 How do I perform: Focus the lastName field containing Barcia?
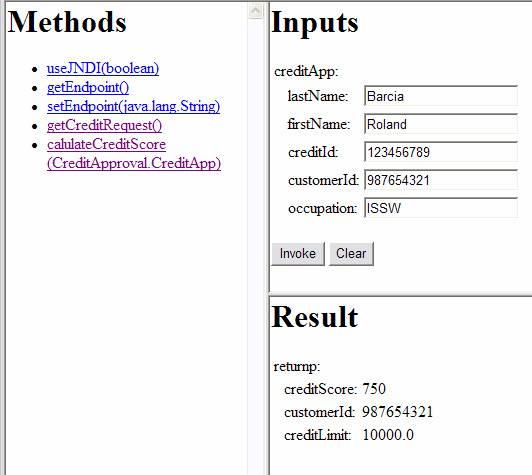(x=441, y=96)
